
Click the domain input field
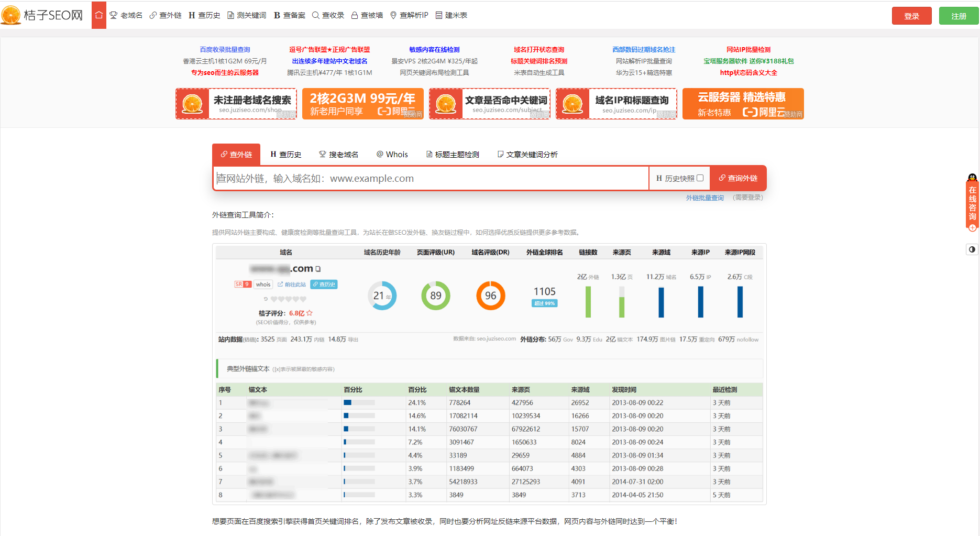point(430,178)
